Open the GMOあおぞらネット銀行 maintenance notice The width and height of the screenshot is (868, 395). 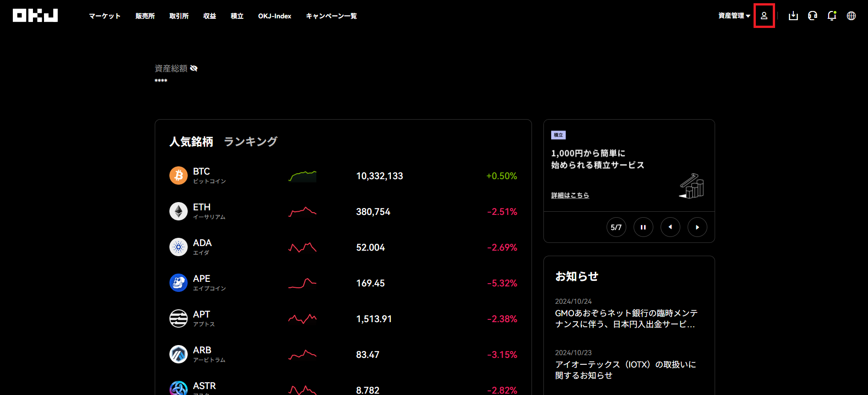[626, 318]
